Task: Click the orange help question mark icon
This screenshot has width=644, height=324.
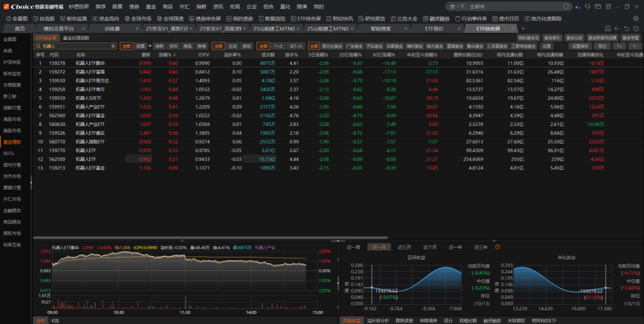Action: click(497, 247)
